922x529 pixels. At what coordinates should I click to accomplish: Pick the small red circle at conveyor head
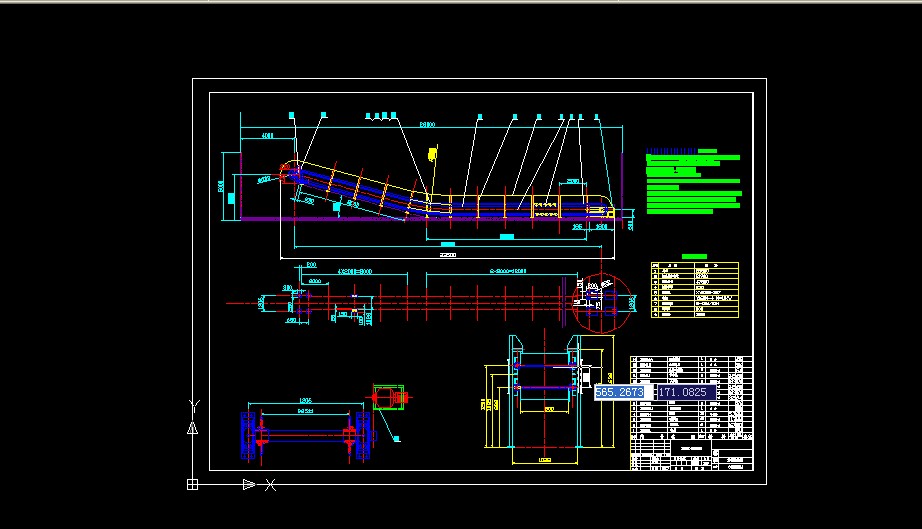(289, 171)
